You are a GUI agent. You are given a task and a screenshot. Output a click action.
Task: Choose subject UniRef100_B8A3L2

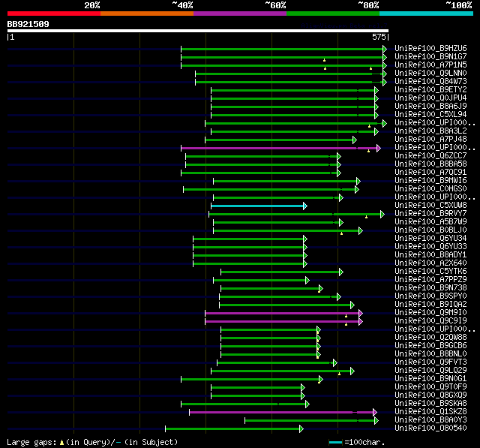click(430, 131)
